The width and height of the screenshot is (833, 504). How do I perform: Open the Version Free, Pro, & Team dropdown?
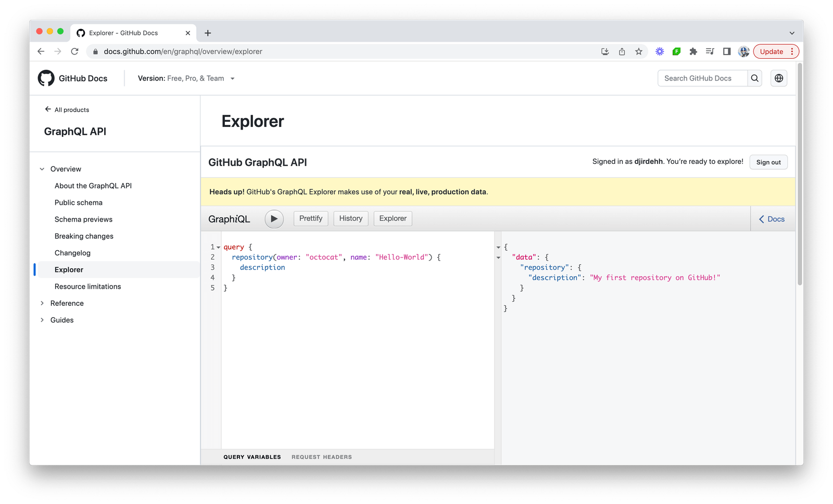[x=186, y=79]
